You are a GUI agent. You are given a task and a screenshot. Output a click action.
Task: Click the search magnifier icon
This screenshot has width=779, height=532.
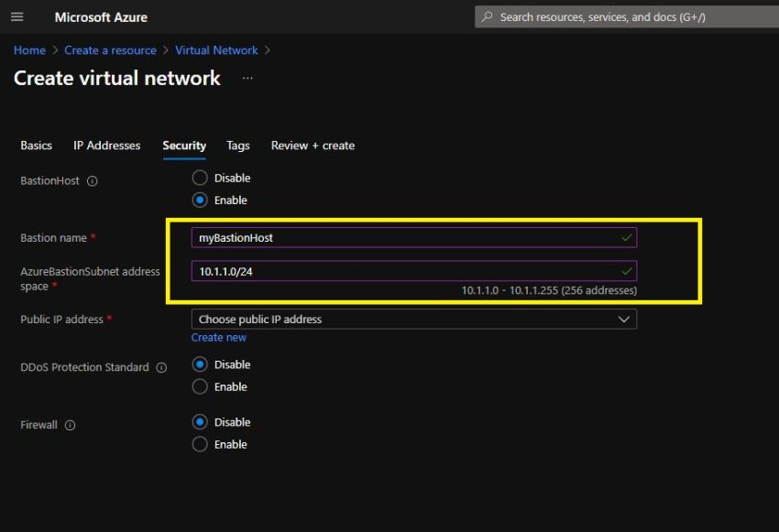coord(487,16)
